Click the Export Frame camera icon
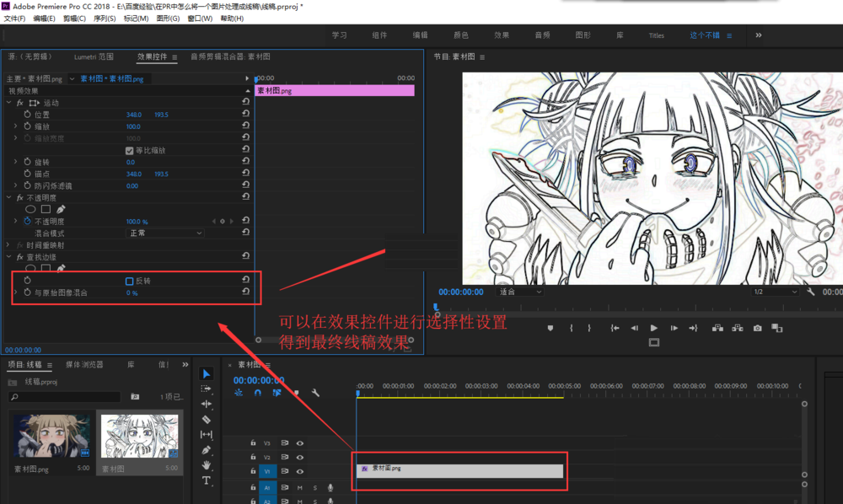The width and height of the screenshot is (843, 504). (757, 328)
